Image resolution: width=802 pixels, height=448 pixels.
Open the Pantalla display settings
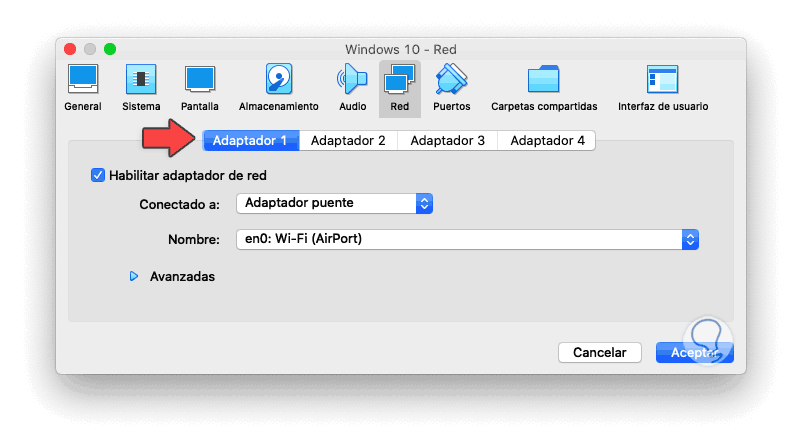(x=199, y=88)
